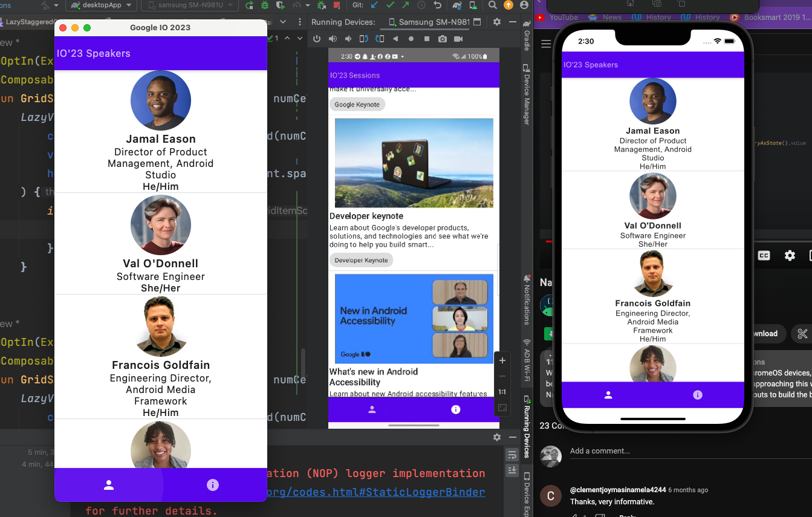Screen dimensions: 812x517
Task: Tap info icon tab on iPhone simulator
Action: tap(697, 395)
